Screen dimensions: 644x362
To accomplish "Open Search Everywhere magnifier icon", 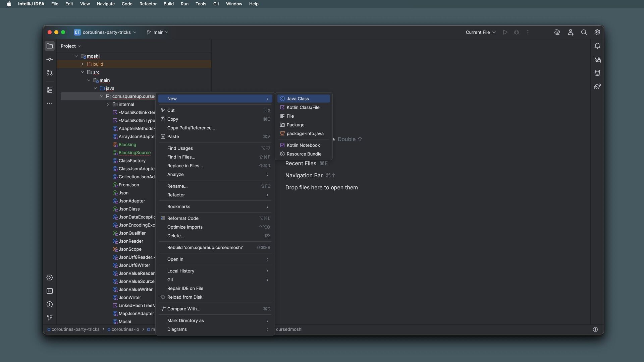I will click(584, 32).
